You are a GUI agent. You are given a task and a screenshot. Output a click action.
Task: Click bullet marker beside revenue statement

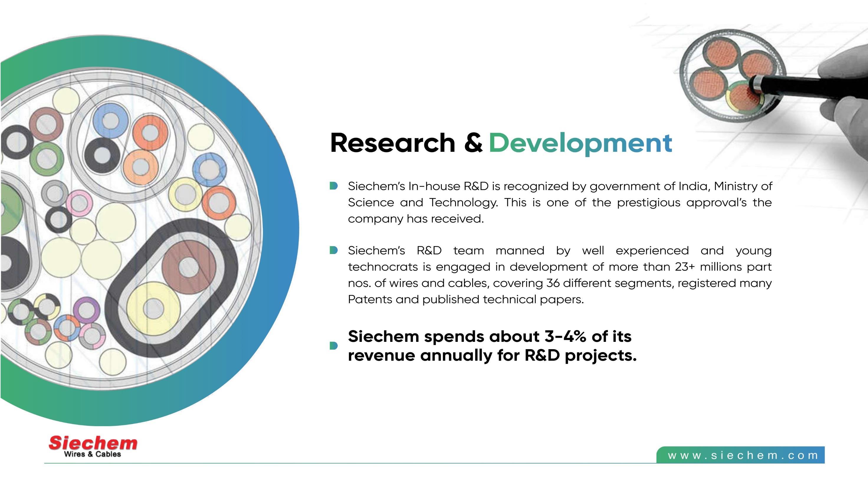[334, 346]
